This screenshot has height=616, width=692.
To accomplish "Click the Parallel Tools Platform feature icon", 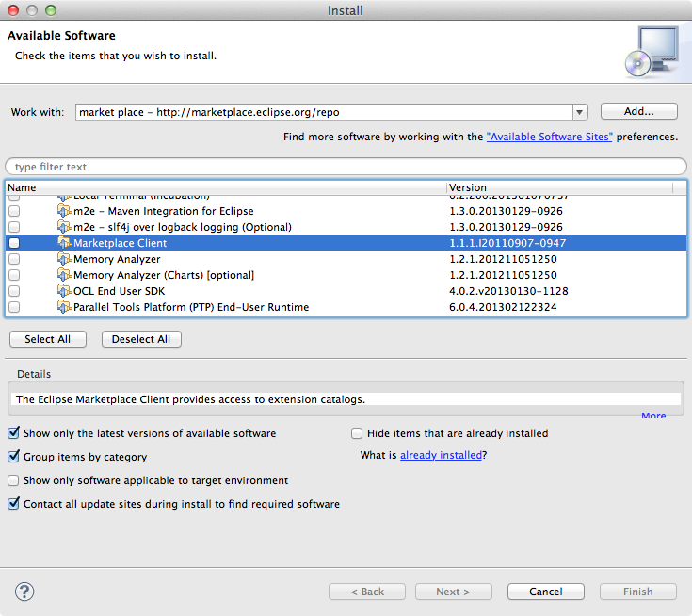I will 64,306.
